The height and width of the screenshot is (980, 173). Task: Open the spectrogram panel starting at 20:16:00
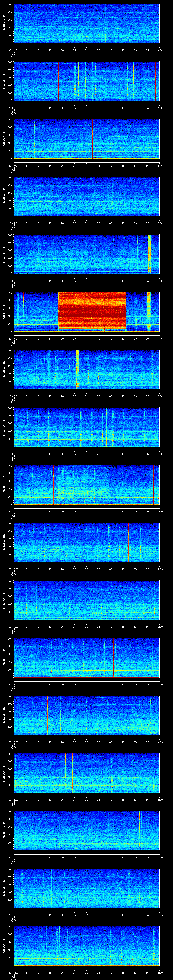pyautogui.click(x=87, y=888)
